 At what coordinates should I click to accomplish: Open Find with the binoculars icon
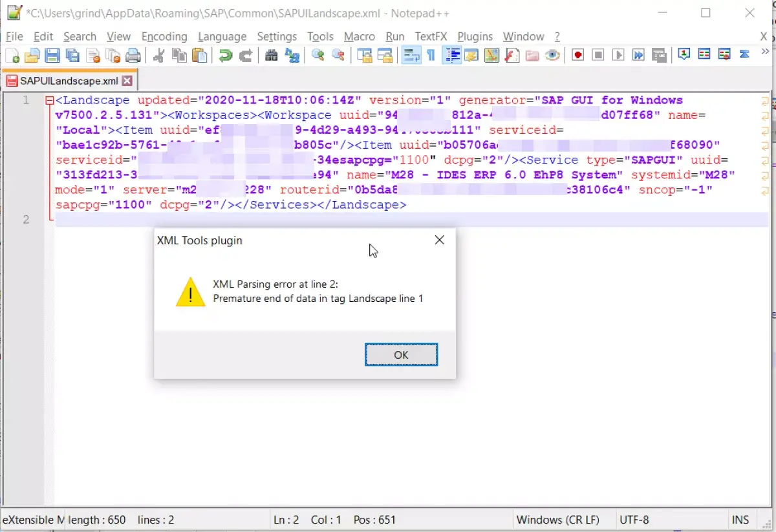[x=272, y=56]
